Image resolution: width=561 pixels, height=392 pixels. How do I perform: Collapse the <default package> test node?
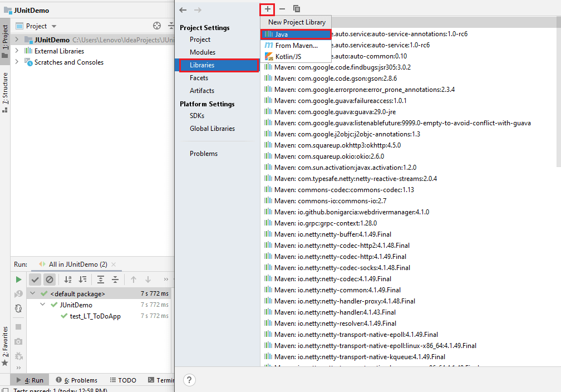click(33, 293)
